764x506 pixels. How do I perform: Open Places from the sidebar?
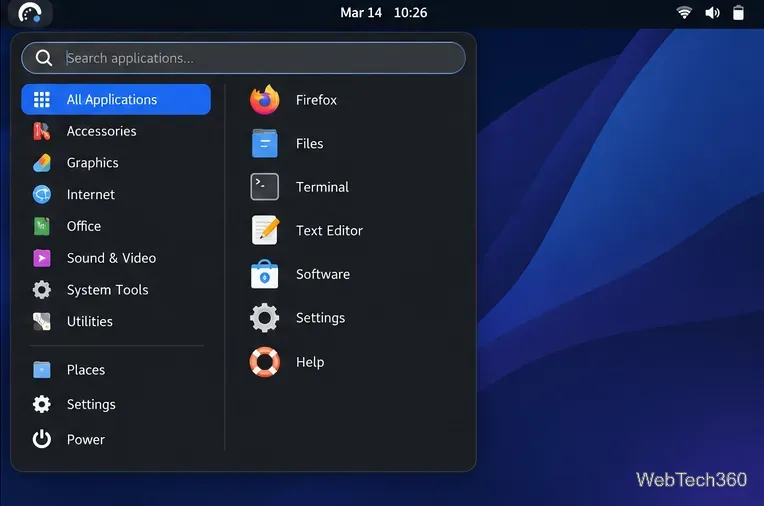(116, 370)
